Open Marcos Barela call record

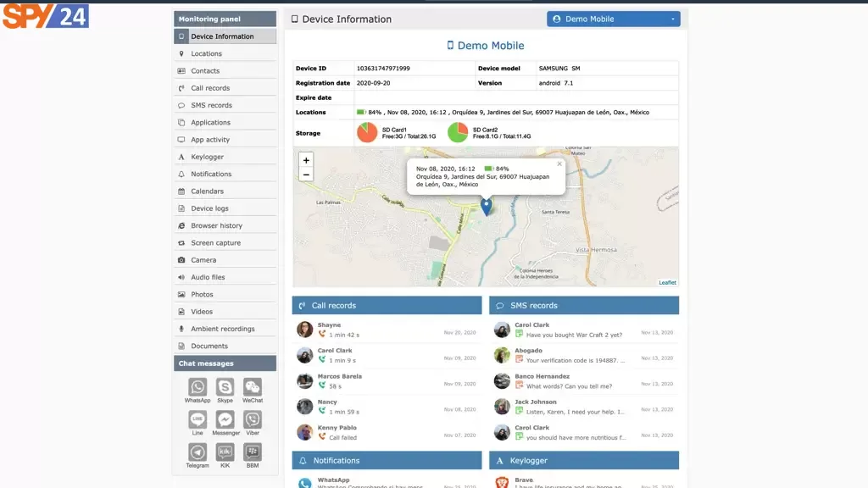coord(387,380)
